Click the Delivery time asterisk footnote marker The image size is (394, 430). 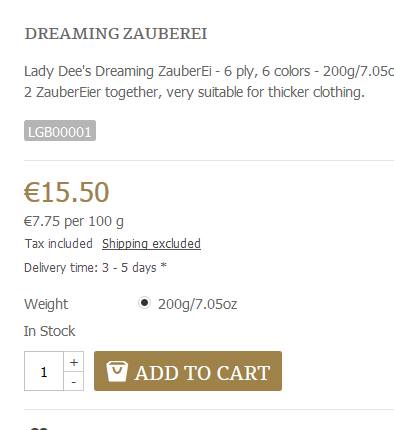pos(163,266)
